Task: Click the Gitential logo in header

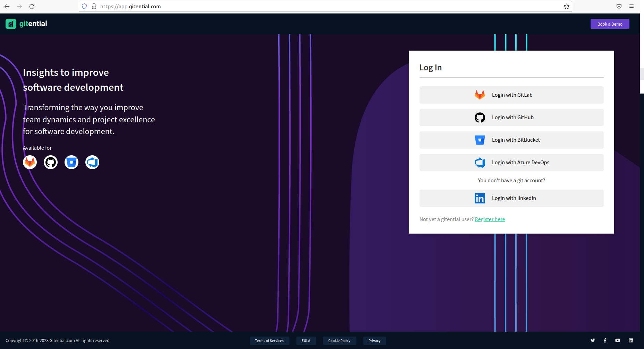Action: click(26, 24)
